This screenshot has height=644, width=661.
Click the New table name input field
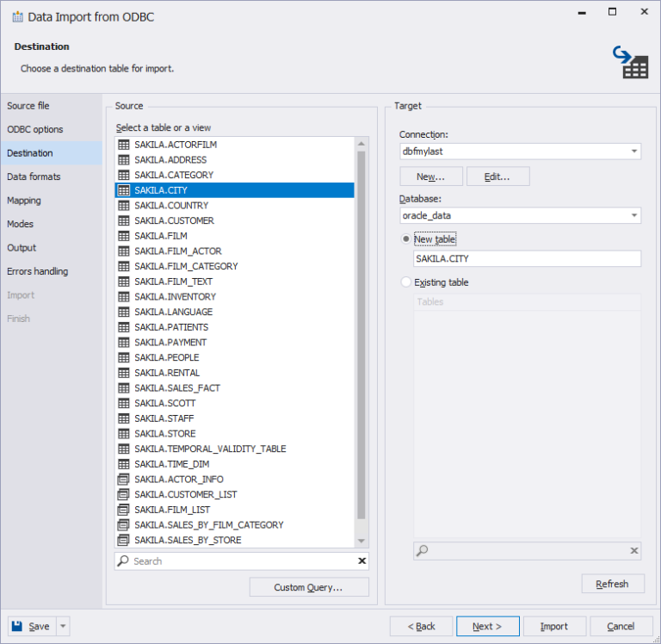click(x=527, y=259)
